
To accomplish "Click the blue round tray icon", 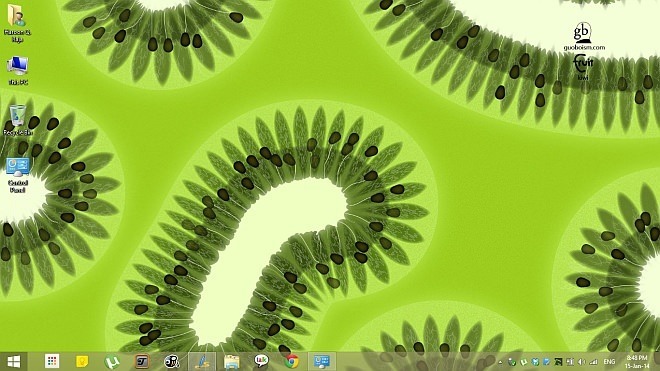I will tap(535, 362).
